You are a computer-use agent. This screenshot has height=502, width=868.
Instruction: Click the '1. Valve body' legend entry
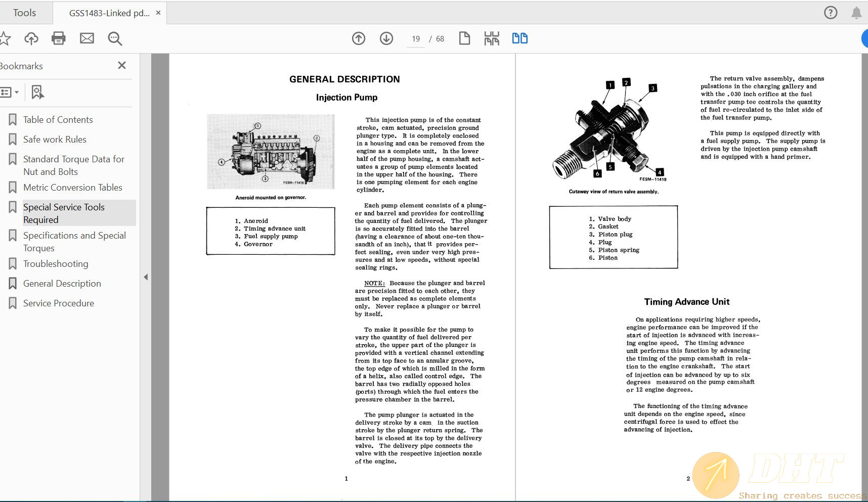(610, 219)
